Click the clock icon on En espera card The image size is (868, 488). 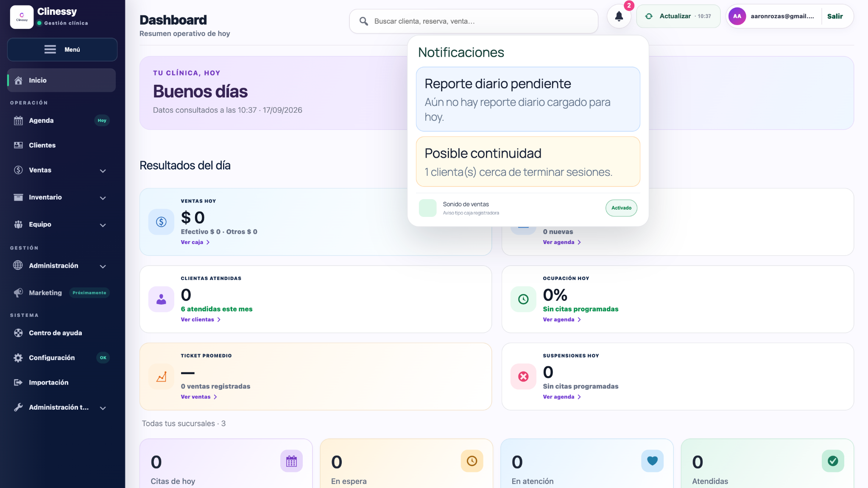point(472,461)
